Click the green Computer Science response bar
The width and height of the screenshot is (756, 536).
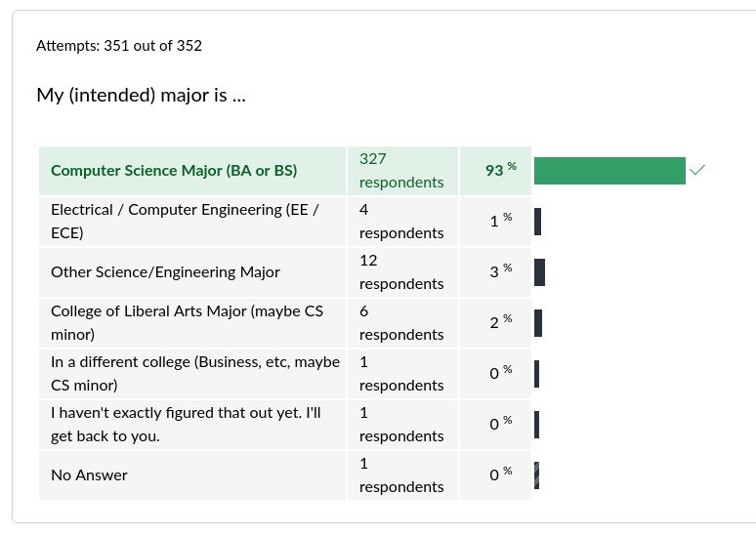[609, 171]
